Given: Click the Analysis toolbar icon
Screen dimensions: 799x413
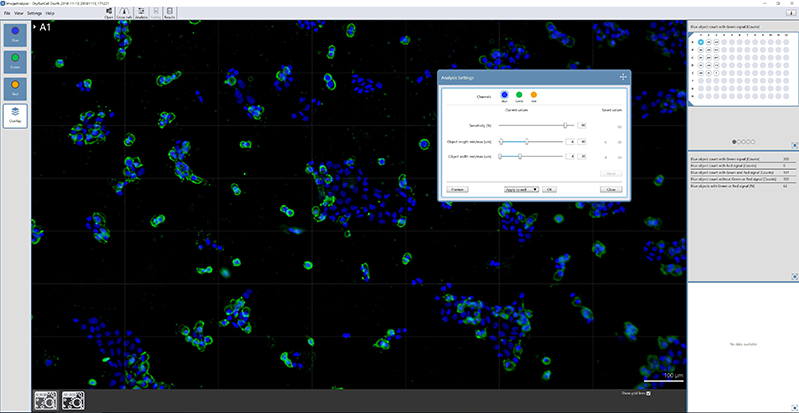Looking at the screenshot, I should click(141, 12).
